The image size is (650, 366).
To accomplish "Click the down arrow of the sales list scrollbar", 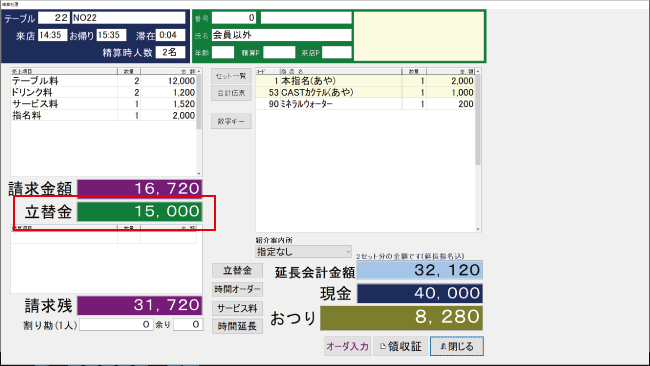I will 199,173.
